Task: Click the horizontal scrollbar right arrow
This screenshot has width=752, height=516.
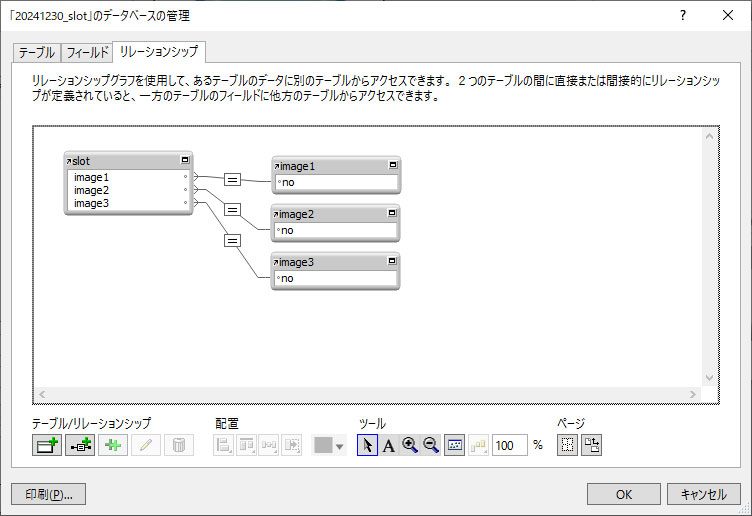Action: [693, 394]
